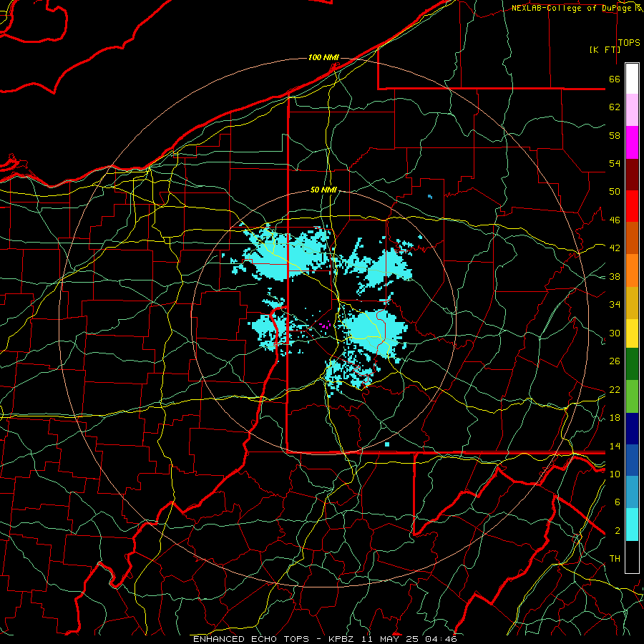This screenshot has height=644, width=644.
Task: Click the "NEXLAB-College of DuPage" credit text
Action: (x=571, y=8)
